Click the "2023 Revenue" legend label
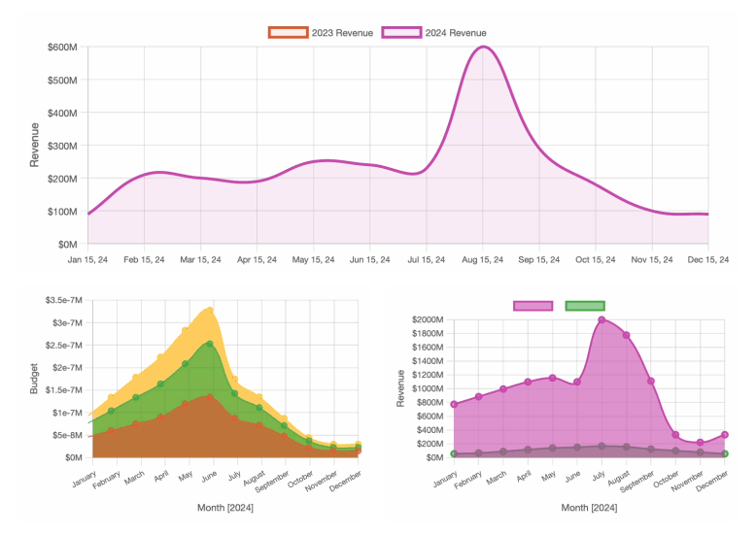The image size is (756, 534). point(342,33)
